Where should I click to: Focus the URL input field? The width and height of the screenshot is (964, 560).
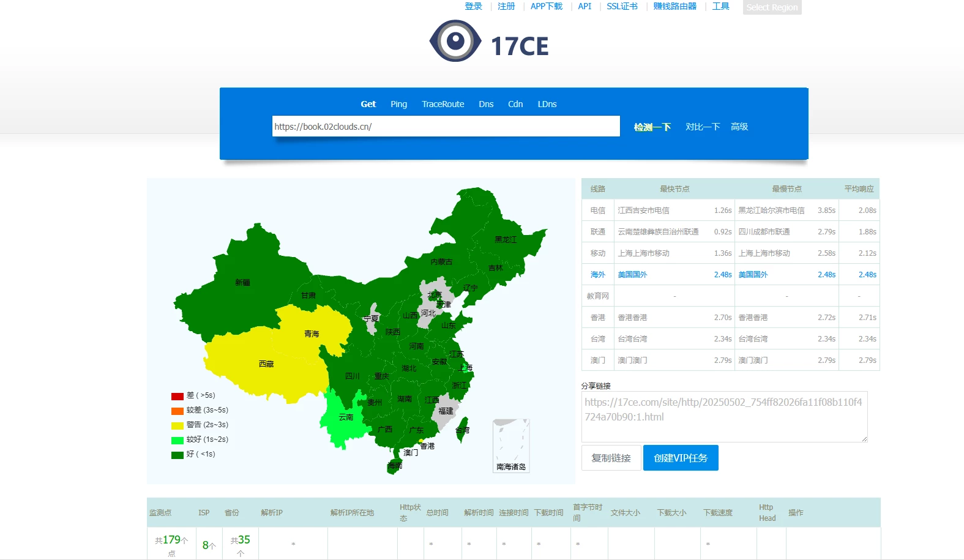pos(446,127)
